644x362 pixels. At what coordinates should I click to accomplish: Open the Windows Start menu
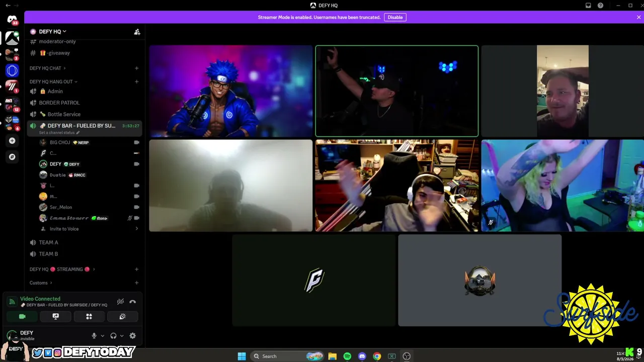pyautogui.click(x=242, y=356)
